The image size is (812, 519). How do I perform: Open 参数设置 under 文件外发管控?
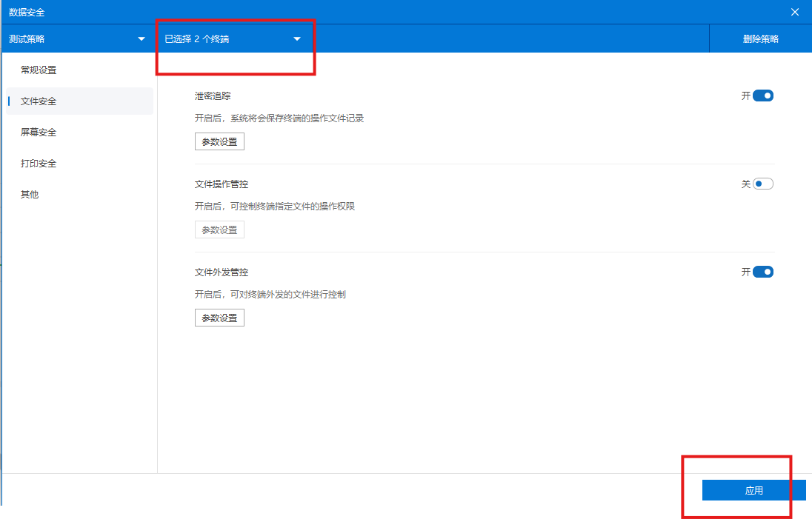pyautogui.click(x=219, y=317)
